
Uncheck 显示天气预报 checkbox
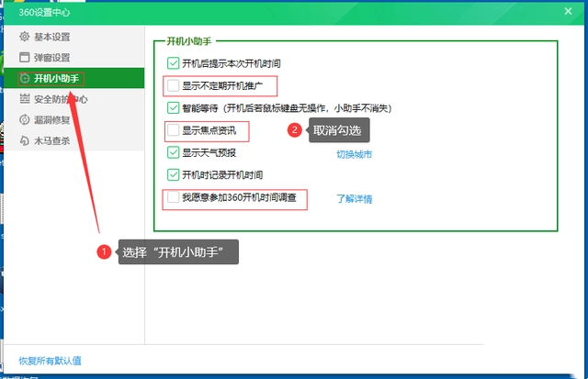(173, 152)
